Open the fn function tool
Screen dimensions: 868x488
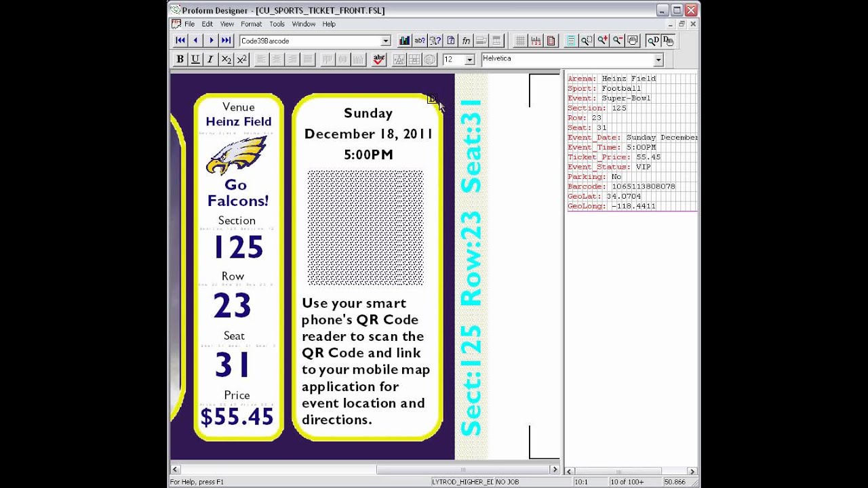click(x=466, y=41)
